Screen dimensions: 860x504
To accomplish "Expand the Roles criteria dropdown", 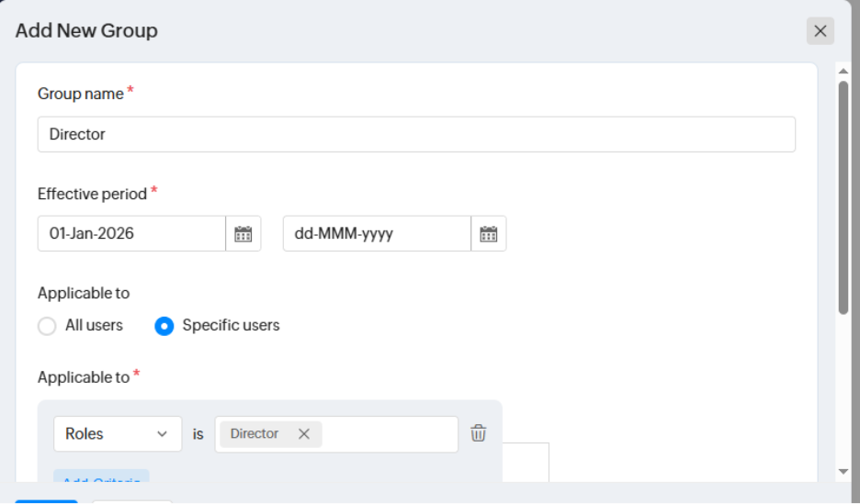I will point(118,434).
